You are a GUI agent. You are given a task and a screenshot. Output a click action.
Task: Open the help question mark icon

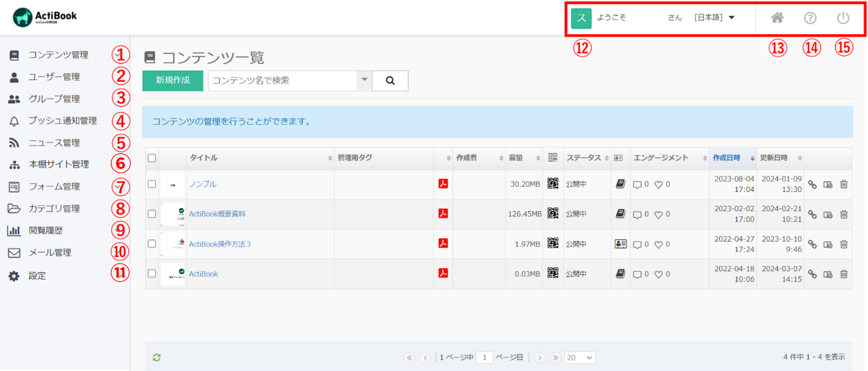point(810,18)
